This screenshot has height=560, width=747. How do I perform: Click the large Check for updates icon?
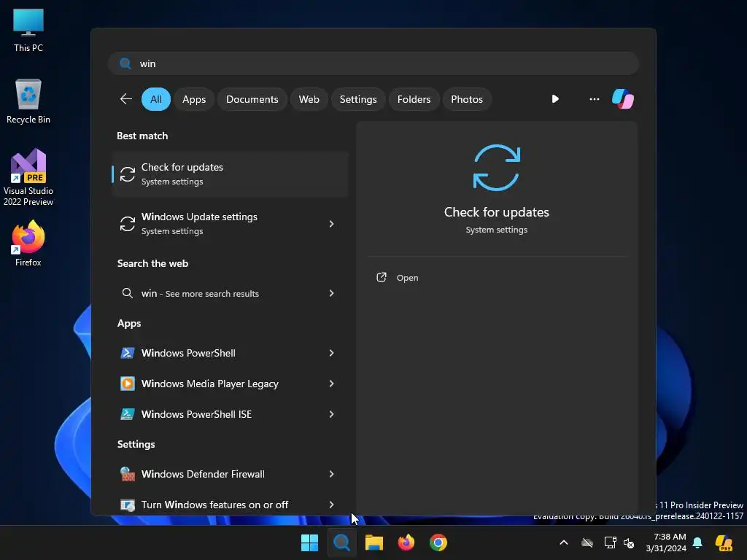tap(496, 168)
